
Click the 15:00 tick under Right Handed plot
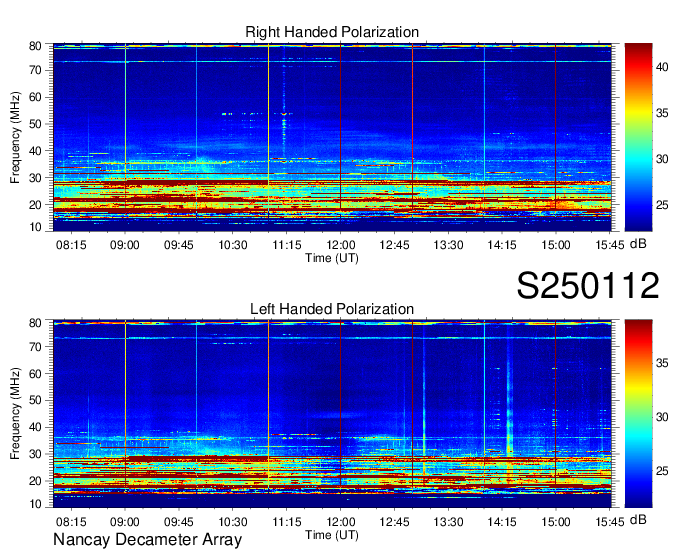(x=556, y=245)
